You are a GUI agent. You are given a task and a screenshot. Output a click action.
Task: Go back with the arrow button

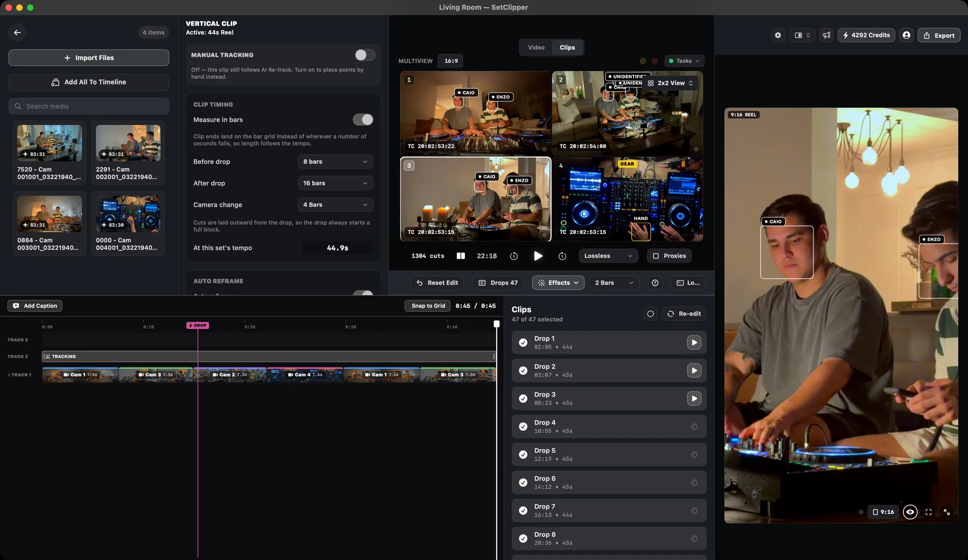click(x=17, y=32)
